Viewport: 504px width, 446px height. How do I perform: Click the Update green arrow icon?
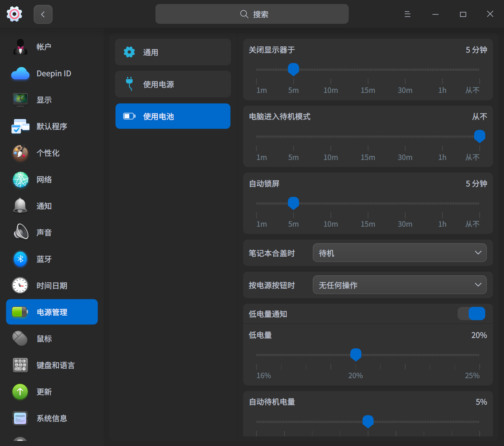20,392
